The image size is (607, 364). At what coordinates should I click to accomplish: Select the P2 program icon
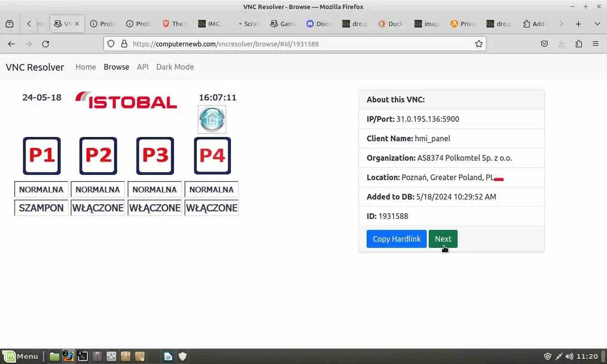[98, 155]
